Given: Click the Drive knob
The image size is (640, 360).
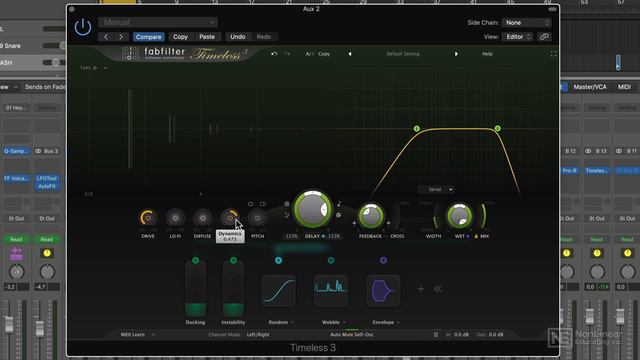Looking at the screenshot, I should coord(148,218).
